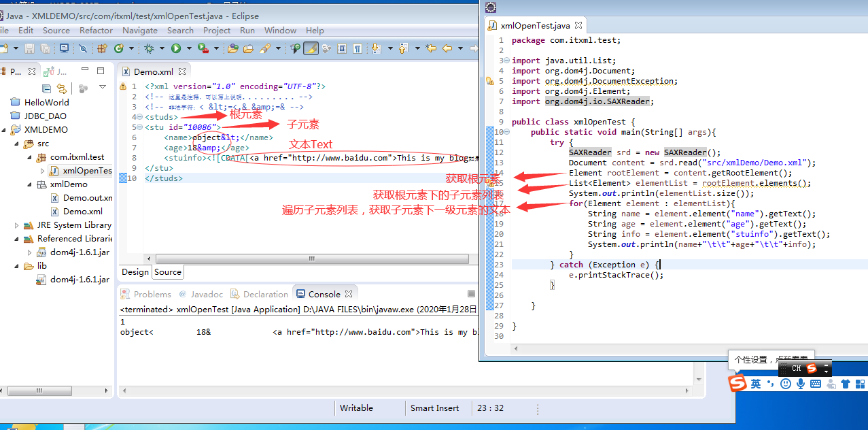
Task: Collapse the XMLDEMO project tree
Action: pos(5,129)
